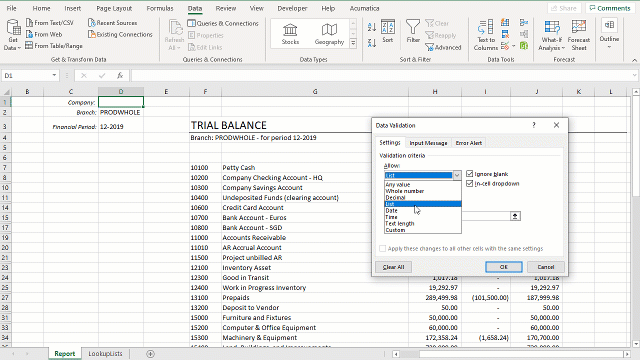Collapse the Source range selector button
Image resolution: width=640 pixels, height=360 pixels.
[x=515, y=216]
